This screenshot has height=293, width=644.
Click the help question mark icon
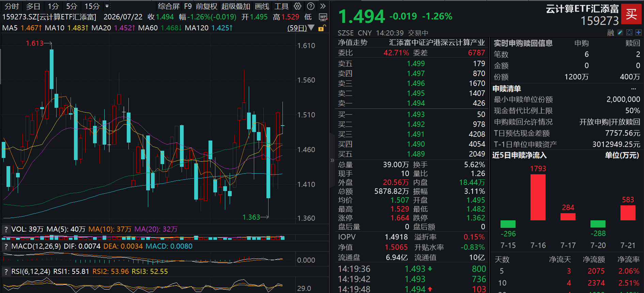pyautogui.click(x=310, y=6)
